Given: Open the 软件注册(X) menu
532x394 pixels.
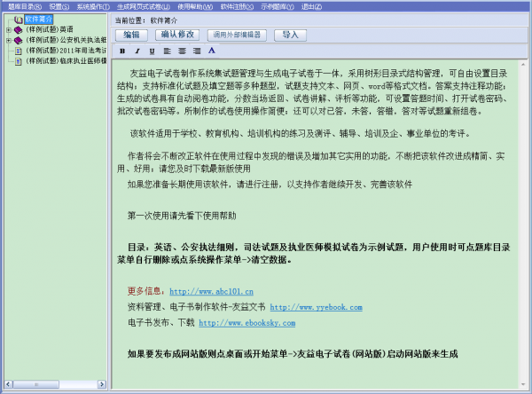Looking at the screenshot, I should (237, 6).
